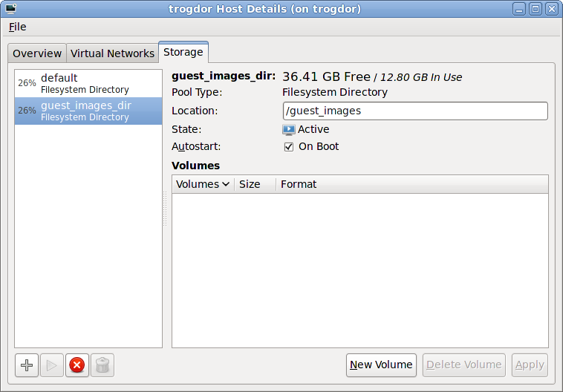Switch to the Overview tab
The width and height of the screenshot is (563, 392).
pyautogui.click(x=37, y=53)
